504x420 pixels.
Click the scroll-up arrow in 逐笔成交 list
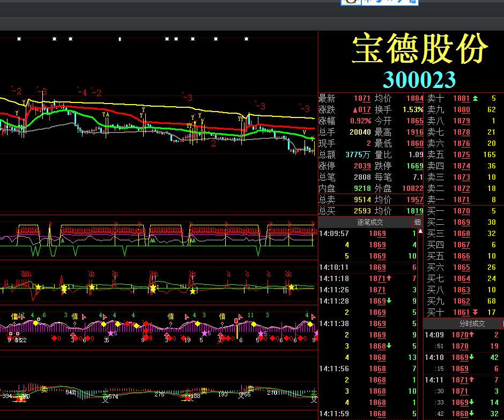(x=420, y=231)
